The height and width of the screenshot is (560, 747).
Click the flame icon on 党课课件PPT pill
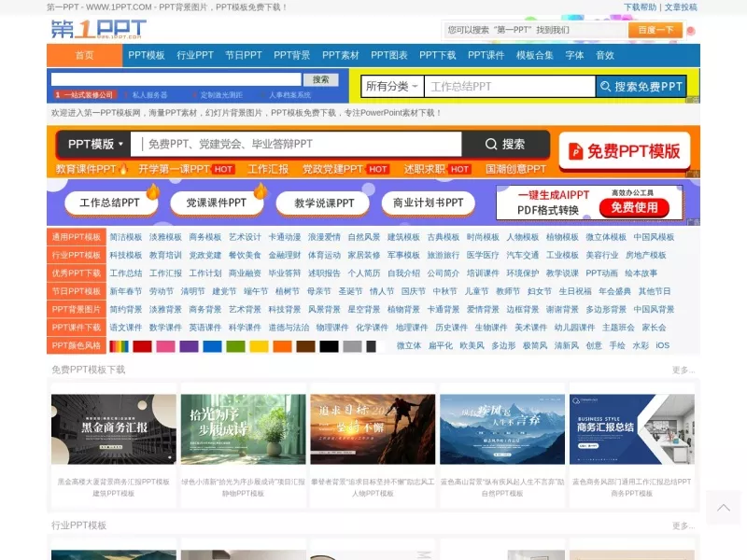tap(261, 191)
